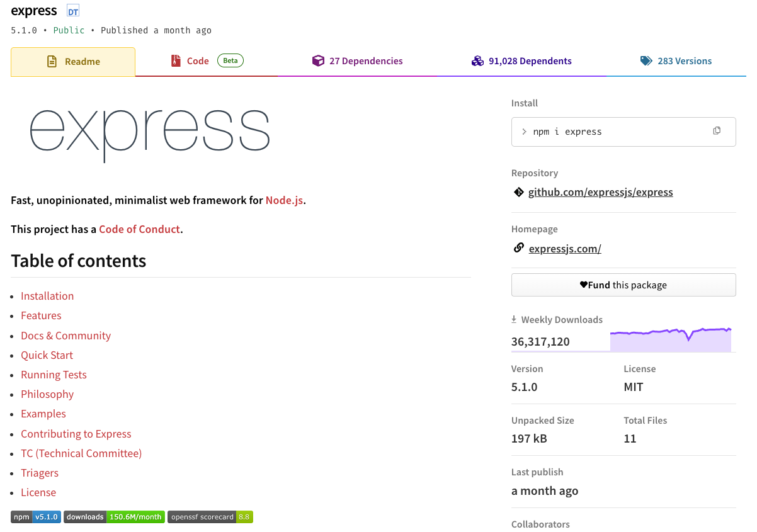Click the Last publish 'a month ago' text
This screenshot has width=757, height=532.
pyautogui.click(x=545, y=490)
